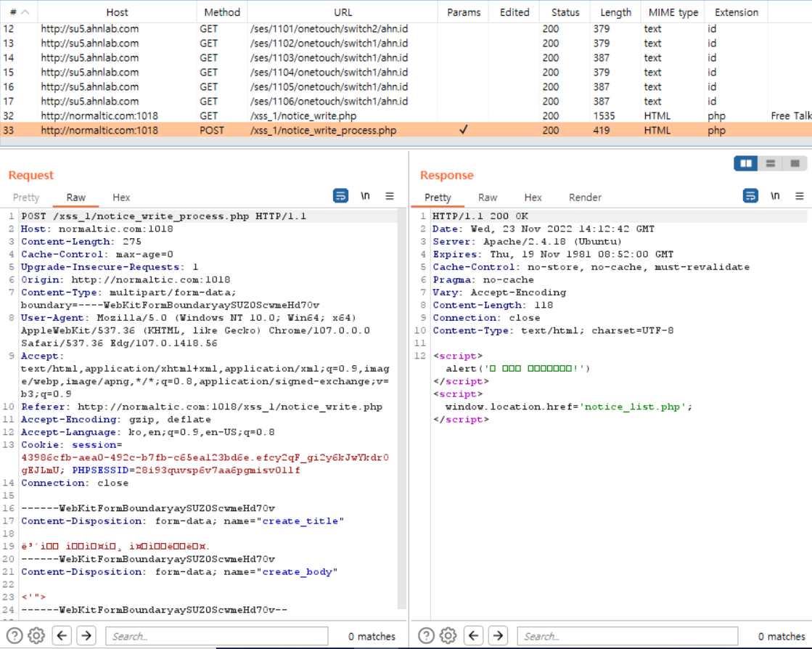Select row 32 notice_write.php request

point(406,115)
